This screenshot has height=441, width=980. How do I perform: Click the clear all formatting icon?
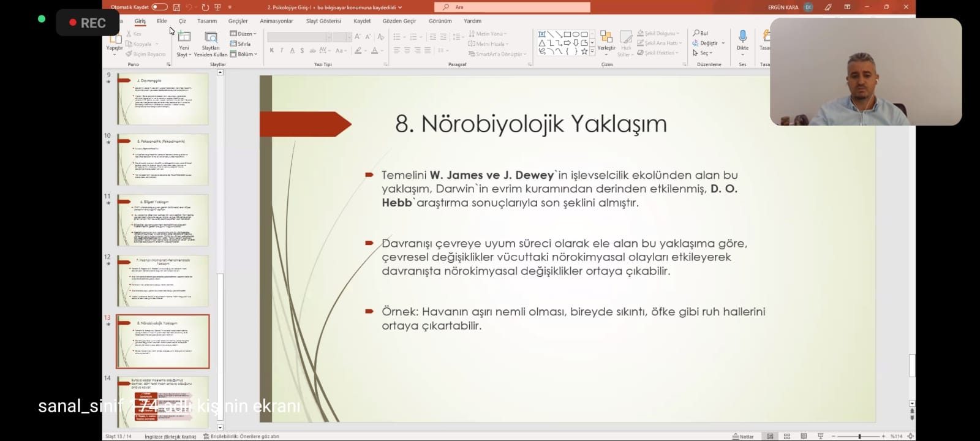(380, 37)
